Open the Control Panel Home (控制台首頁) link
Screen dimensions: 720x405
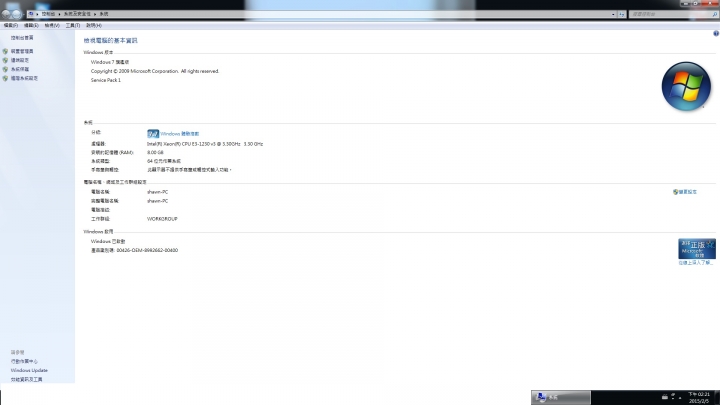pos(22,38)
